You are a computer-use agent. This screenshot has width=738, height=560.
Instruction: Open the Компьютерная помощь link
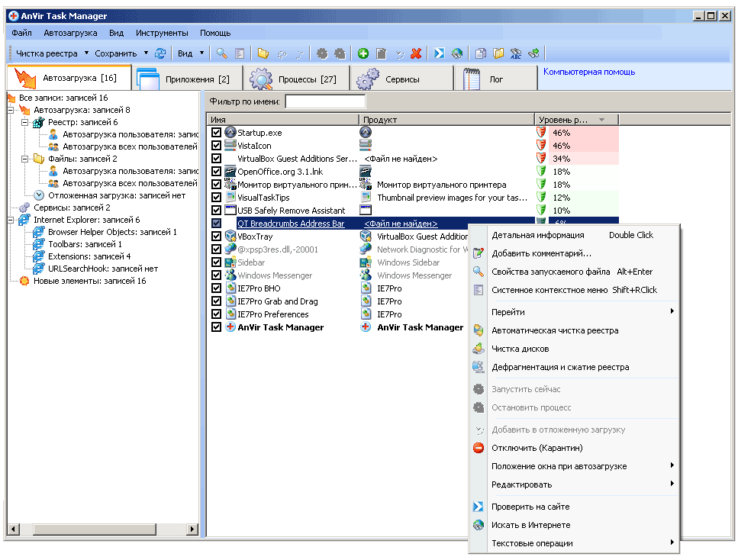(588, 72)
